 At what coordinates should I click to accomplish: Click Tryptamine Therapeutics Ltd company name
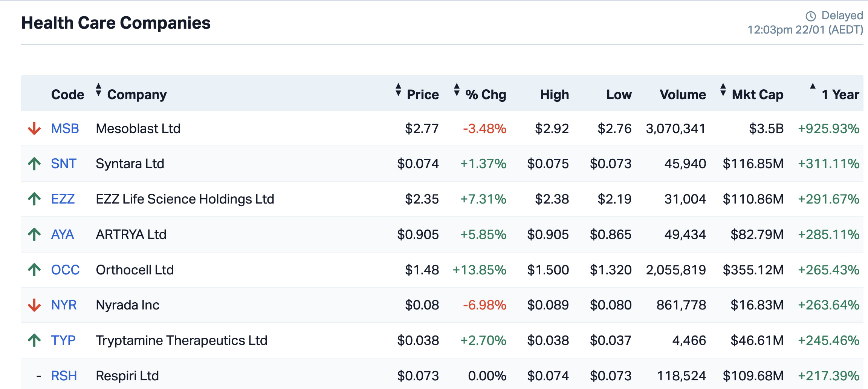pyautogui.click(x=182, y=340)
